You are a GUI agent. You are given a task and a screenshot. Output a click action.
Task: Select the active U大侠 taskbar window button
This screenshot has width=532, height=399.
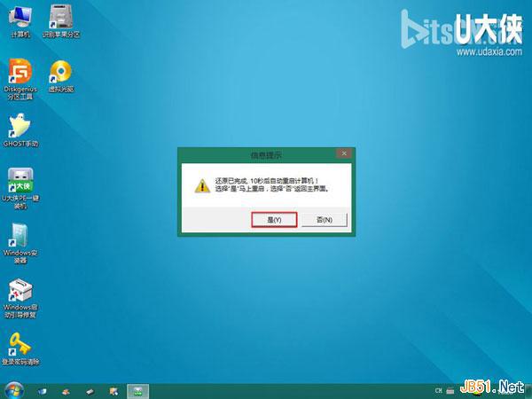point(137,392)
